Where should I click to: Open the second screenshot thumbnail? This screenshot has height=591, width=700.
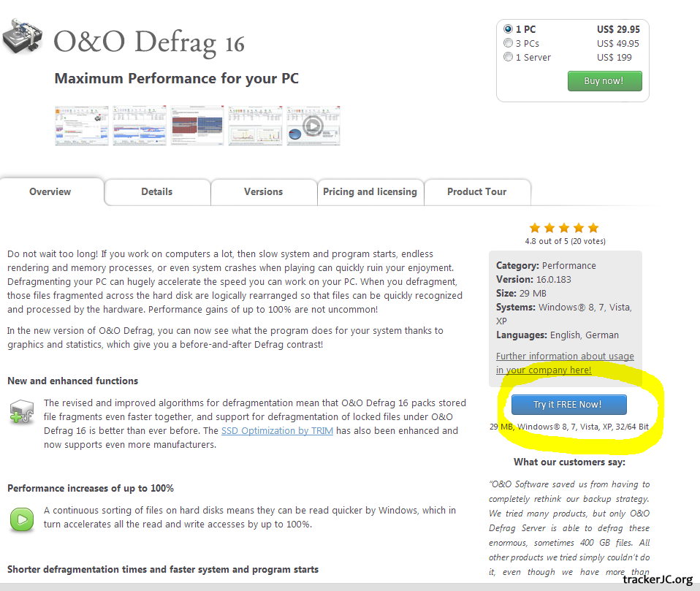139,126
